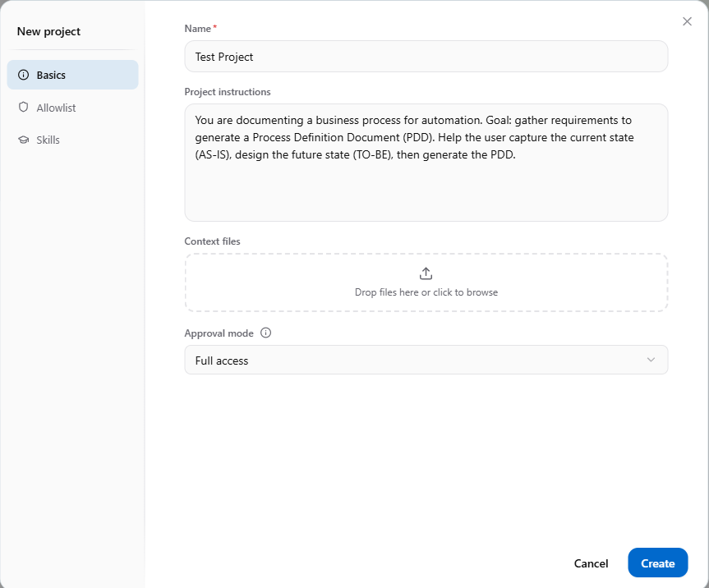
Task: Switch to the Skills section
Action: 72,140
